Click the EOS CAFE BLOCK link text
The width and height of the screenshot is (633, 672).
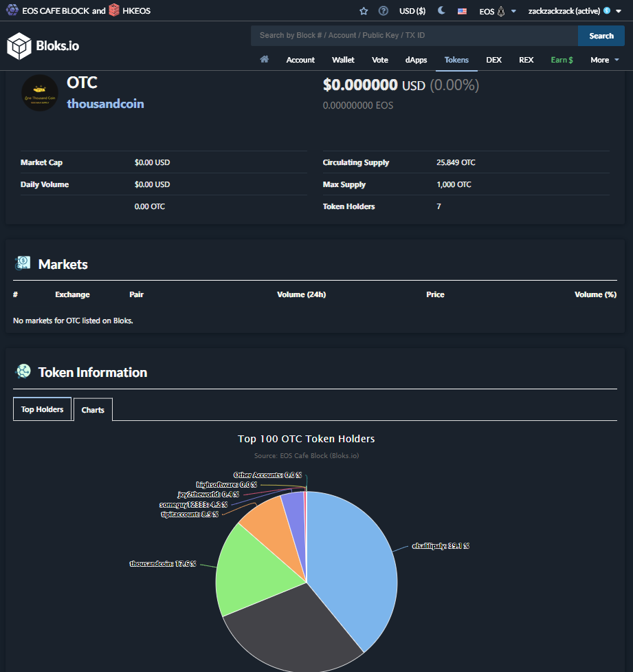56,11
